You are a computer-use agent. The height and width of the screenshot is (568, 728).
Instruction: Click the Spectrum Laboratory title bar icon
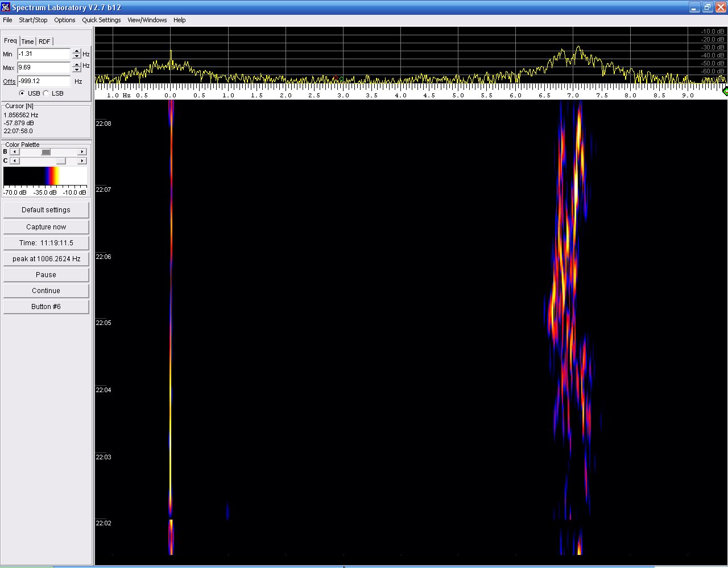[x=6, y=7]
